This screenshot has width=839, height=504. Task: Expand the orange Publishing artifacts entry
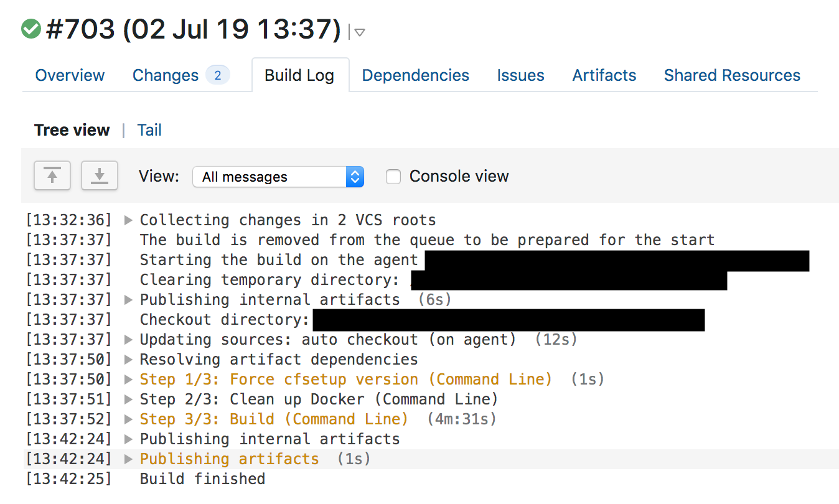128,459
